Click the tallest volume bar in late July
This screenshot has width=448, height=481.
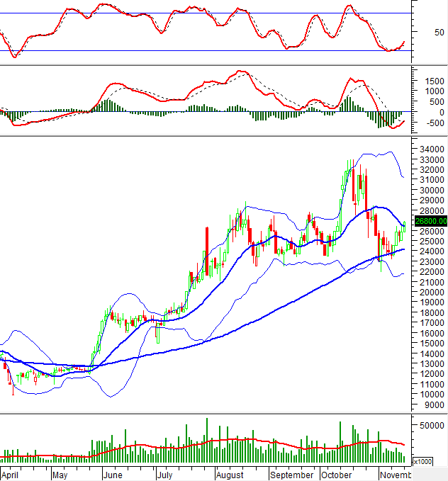(207, 441)
